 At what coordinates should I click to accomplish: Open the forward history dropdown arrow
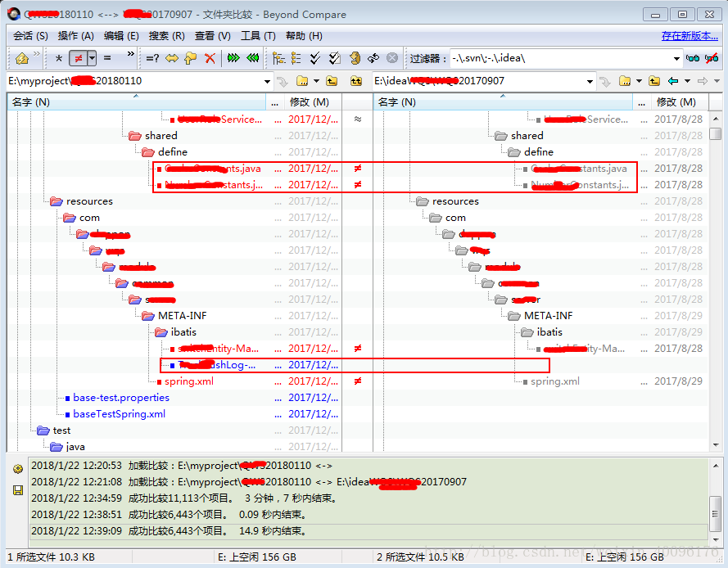(x=717, y=81)
